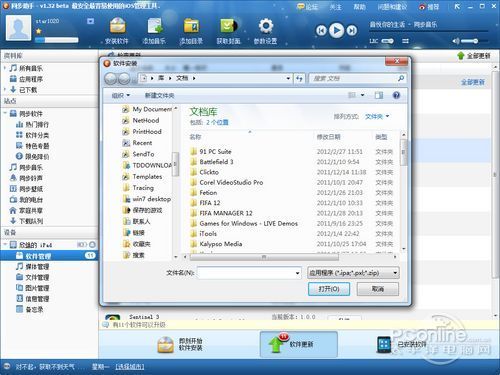Click the 已安装软件 bottom tab
Image resolution: width=500 pixels, height=375 pixels.
click(402, 345)
